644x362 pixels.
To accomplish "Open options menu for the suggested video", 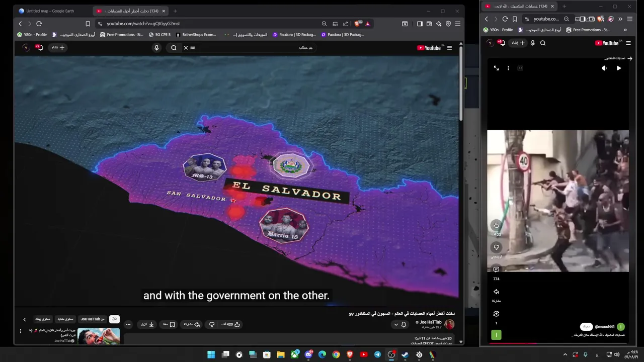I will tap(21, 331).
